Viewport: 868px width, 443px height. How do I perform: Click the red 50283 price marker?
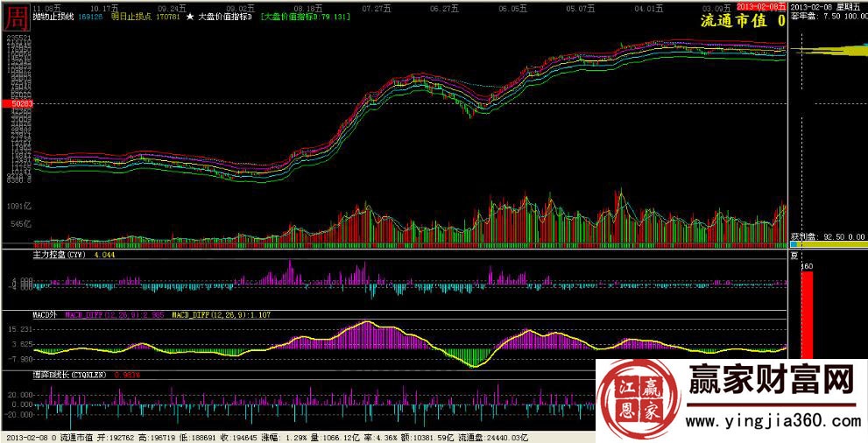(16, 104)
